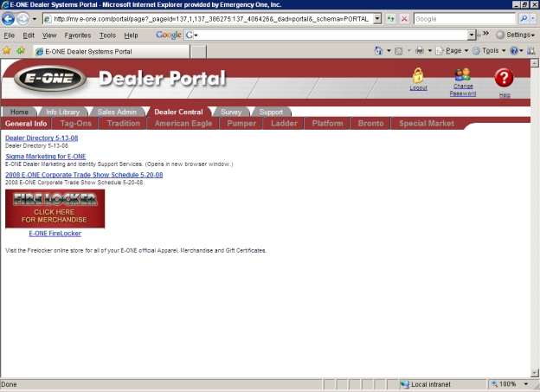The width and height of the screenshot is (540, 392).
Task: Click the Change Password users icon
Action: 462,74
